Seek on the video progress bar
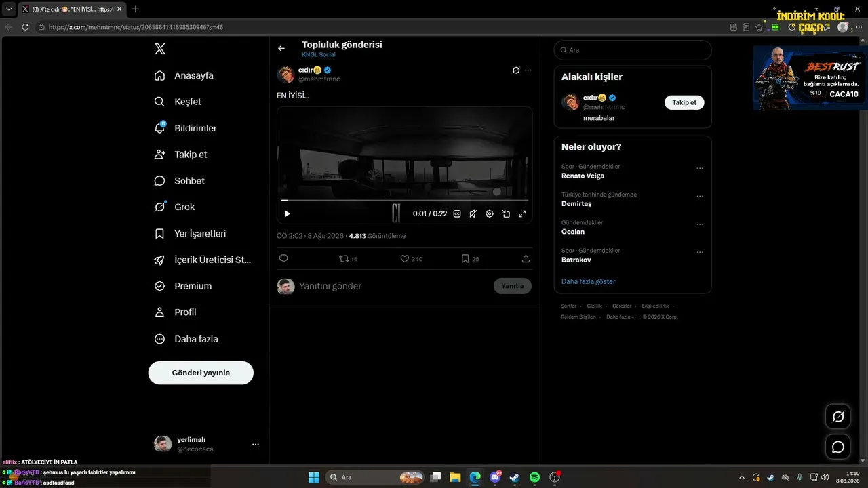The height and width of the screenshot is (488, 868). tap(404, 201)
